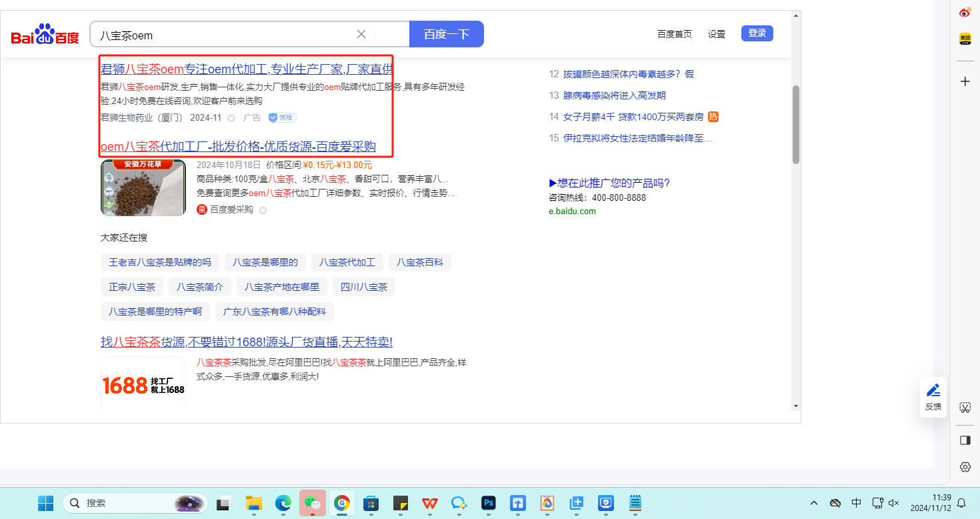Open the Meituan sidebar shortcut

point(965,39)
